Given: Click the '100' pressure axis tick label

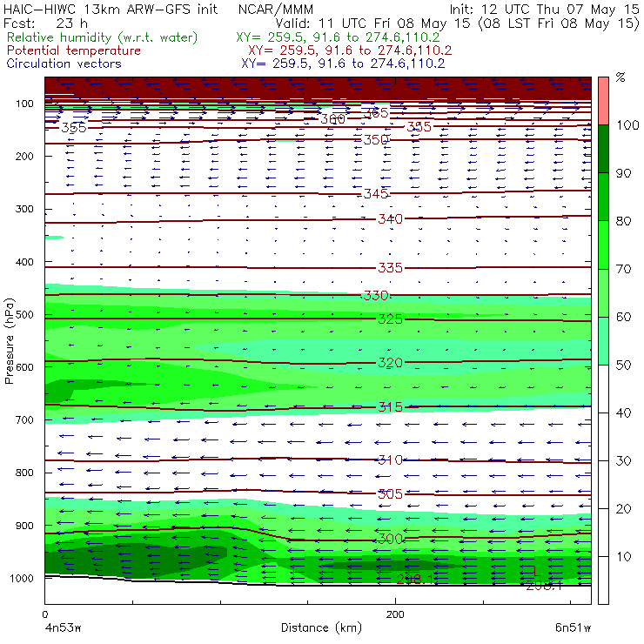Looking at the screenshot, I should tap(24, 104).
